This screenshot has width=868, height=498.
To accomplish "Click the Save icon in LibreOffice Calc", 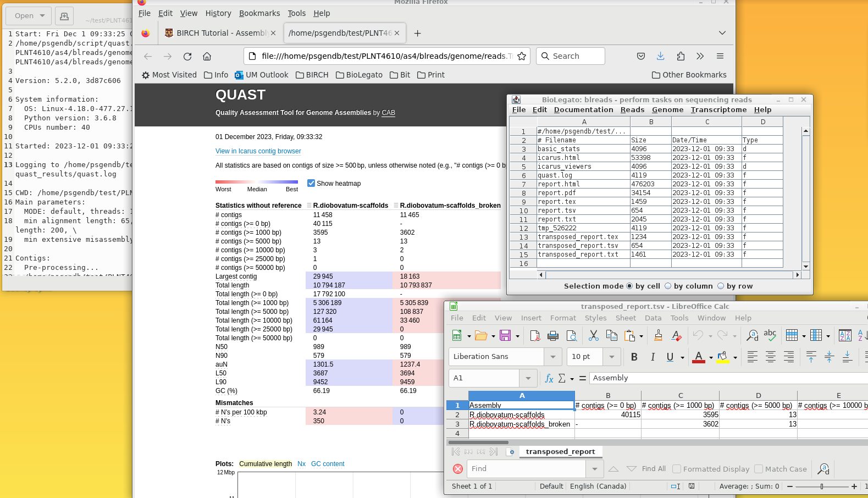I will pos(505,335).
